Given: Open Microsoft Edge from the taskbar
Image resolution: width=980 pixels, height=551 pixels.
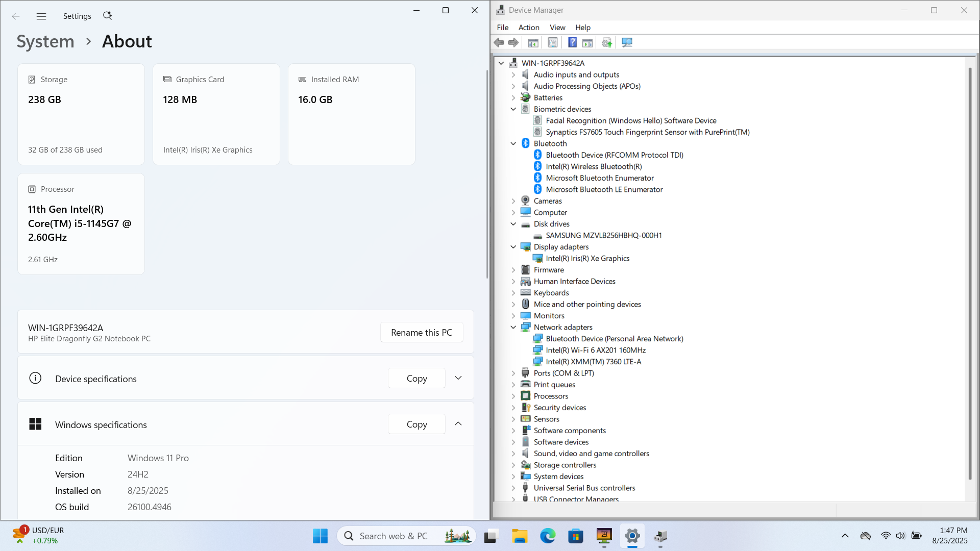Looking at the screenshot, I should pos(548,536).
